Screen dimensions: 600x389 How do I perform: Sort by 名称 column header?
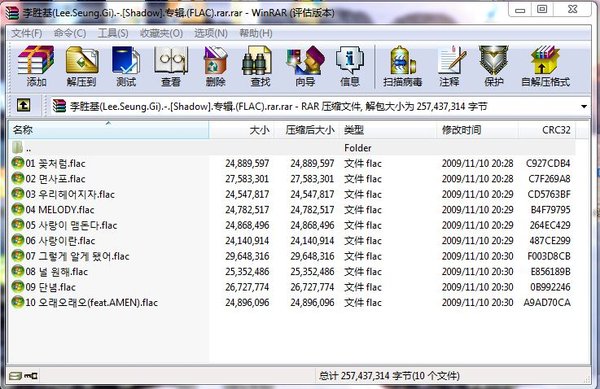point(108,130)
